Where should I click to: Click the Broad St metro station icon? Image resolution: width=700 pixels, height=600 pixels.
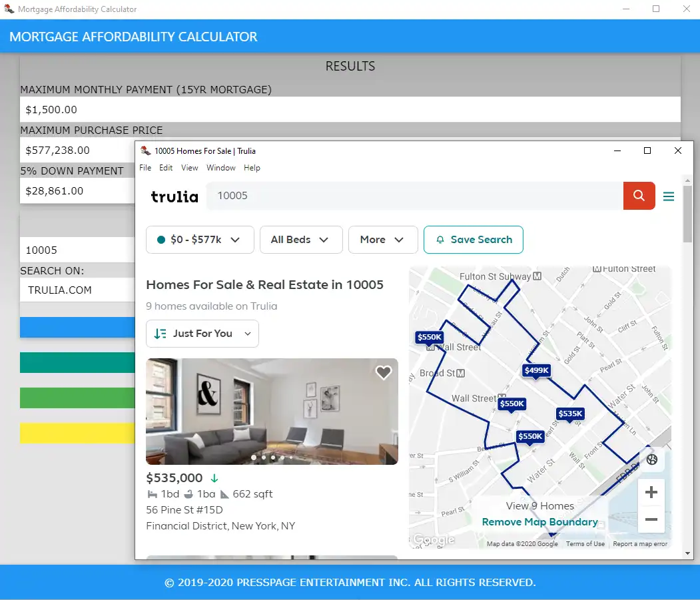[x=461, y=373]
